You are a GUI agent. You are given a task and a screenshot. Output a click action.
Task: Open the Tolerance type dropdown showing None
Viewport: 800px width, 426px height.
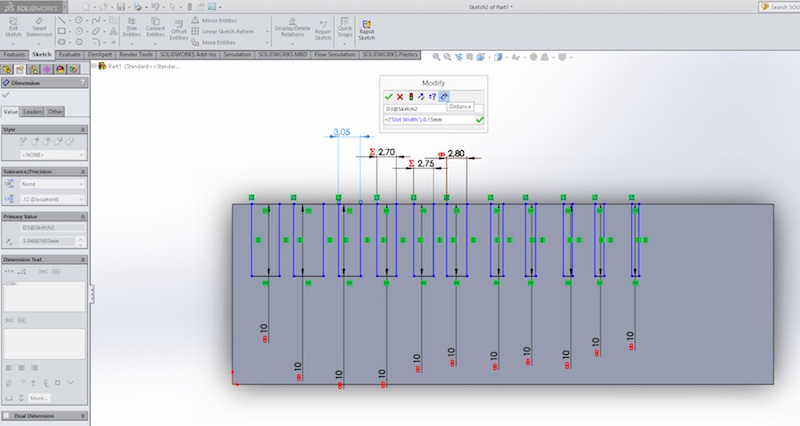coord(52,184)
